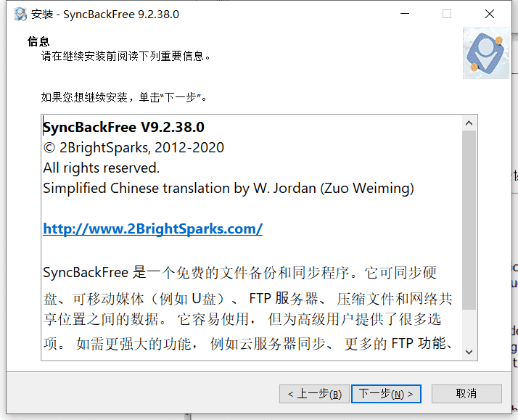
Task: Close the SyncBackFree setup window
Action: pyautogui.click(x=489, y=14)
